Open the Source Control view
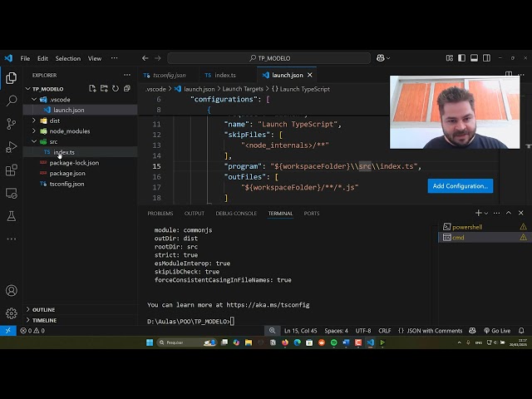The height and width of the screenshot is (399, 532). 11,124
